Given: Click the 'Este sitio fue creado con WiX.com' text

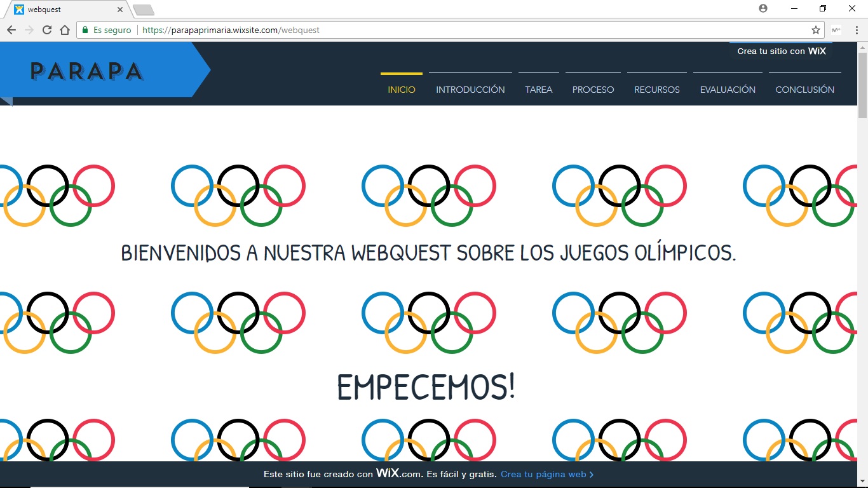Looking at the screenshot, I should tap(342, 474).
